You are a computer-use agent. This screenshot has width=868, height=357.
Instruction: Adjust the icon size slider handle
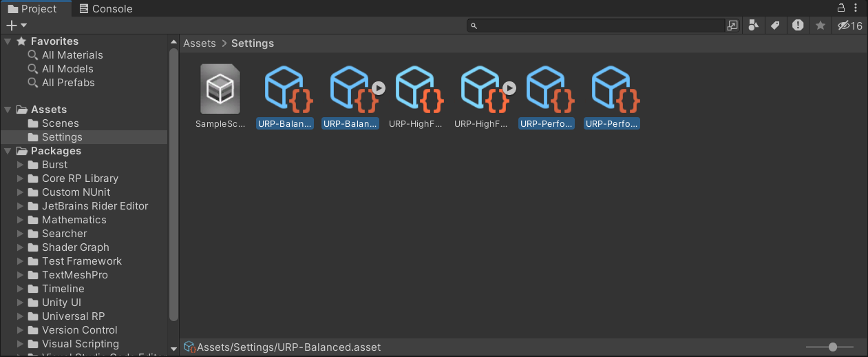833,347
